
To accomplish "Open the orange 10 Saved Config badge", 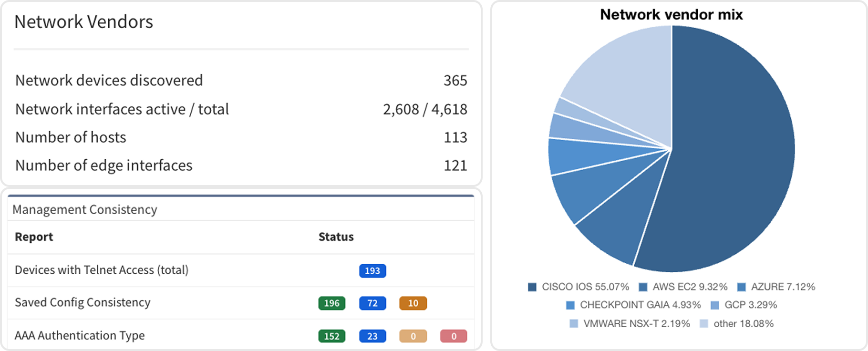I will click(x=413, y=303).
